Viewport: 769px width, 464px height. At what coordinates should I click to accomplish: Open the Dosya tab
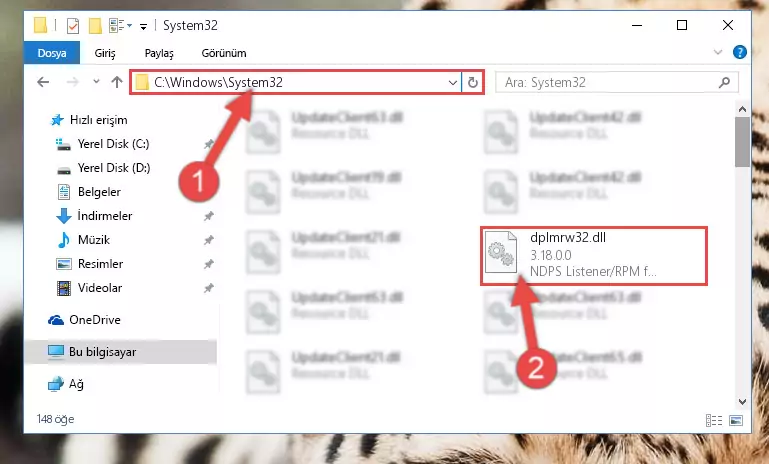[x=52, y=53]
